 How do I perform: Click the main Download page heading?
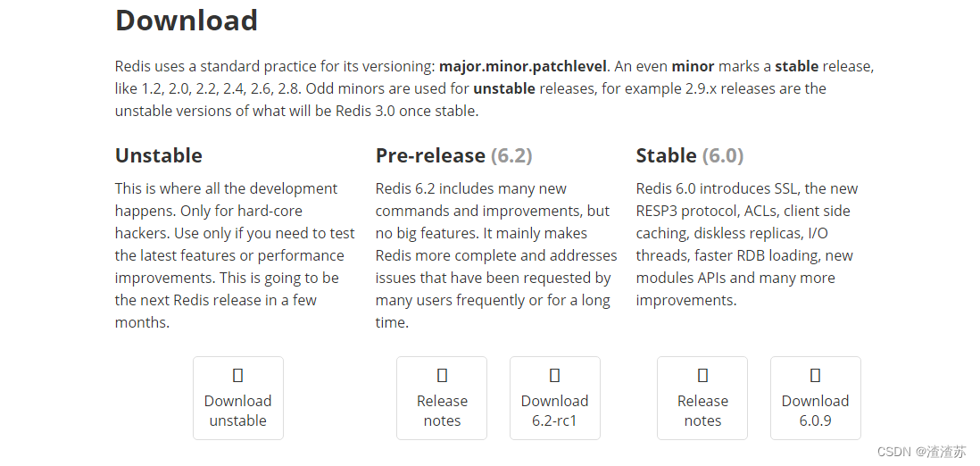(187, 20)
